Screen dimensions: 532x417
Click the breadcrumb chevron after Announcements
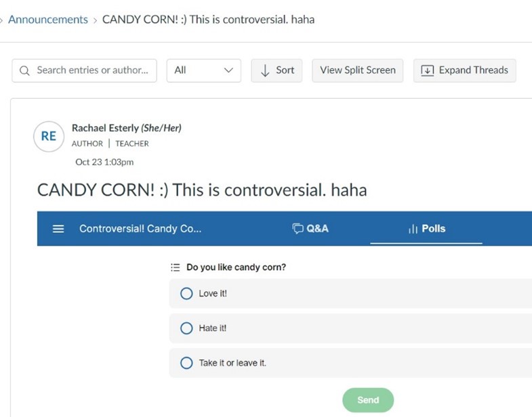(x=96, y=20)
